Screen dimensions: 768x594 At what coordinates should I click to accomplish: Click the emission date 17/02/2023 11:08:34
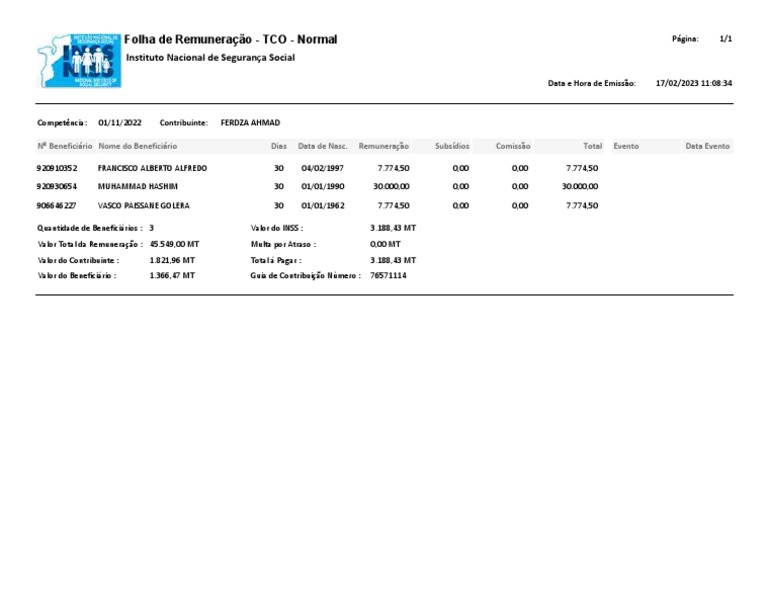tap(694, 83)
